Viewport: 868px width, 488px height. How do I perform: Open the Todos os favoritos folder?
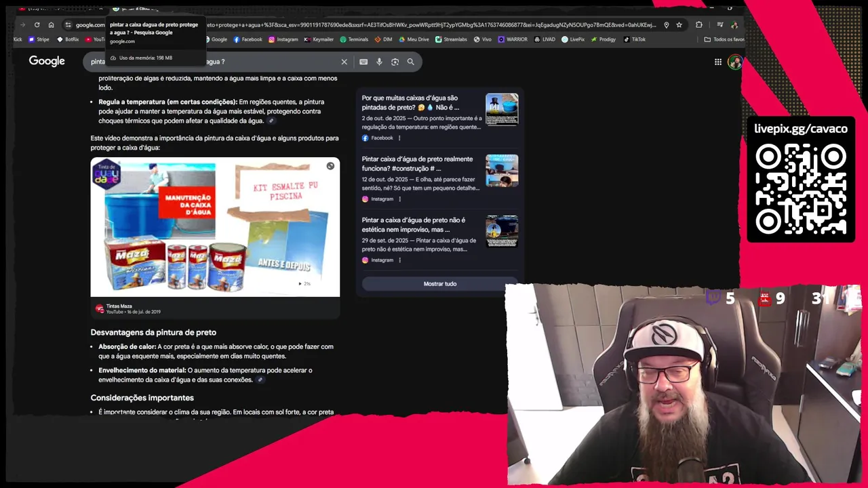724,39
